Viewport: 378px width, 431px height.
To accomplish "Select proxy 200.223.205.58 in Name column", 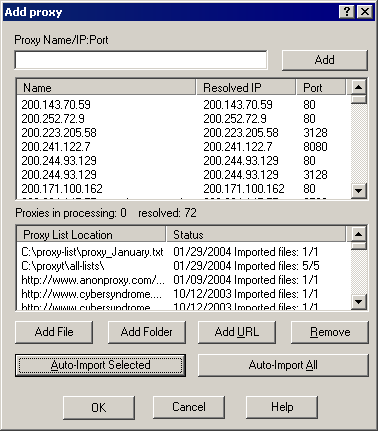I will [x=59, y=133].
